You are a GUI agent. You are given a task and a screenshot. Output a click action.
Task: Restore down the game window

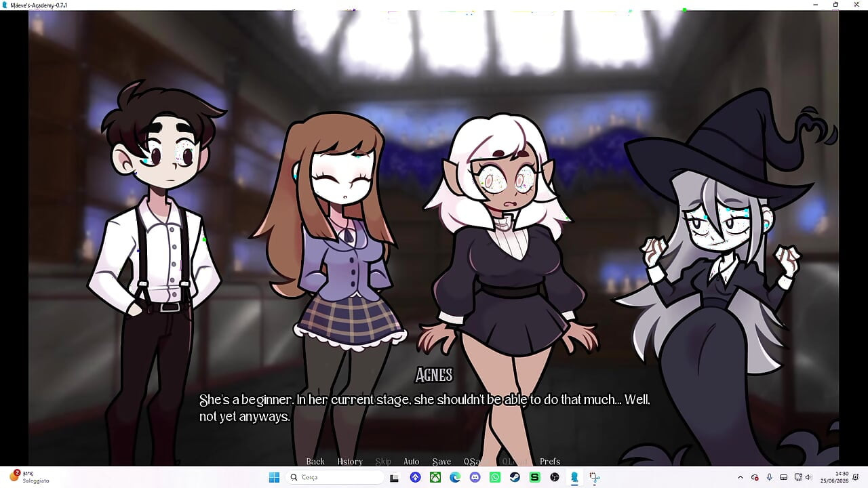coord(835,5)
